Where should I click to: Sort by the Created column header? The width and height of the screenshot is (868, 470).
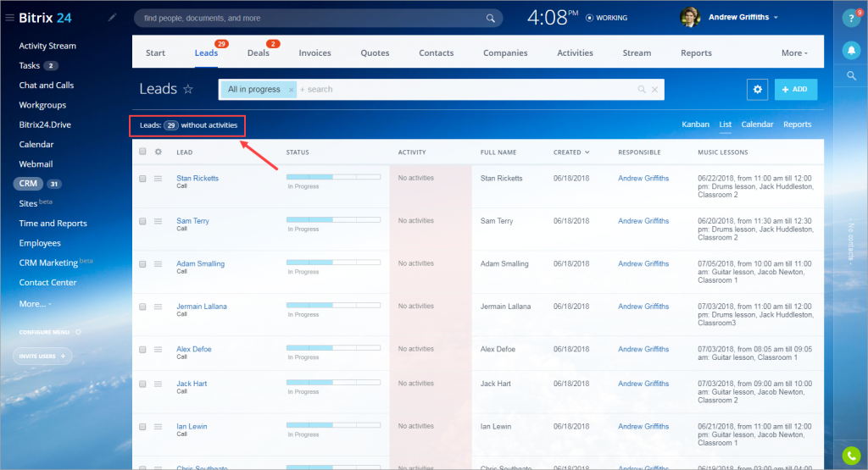tap(571, 152)
